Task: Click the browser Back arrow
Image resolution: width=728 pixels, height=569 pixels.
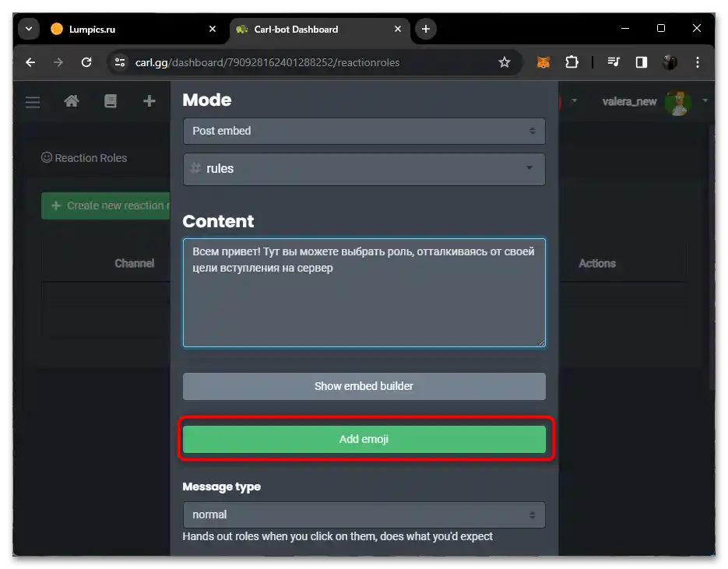Action: click(x=30, y=62)
